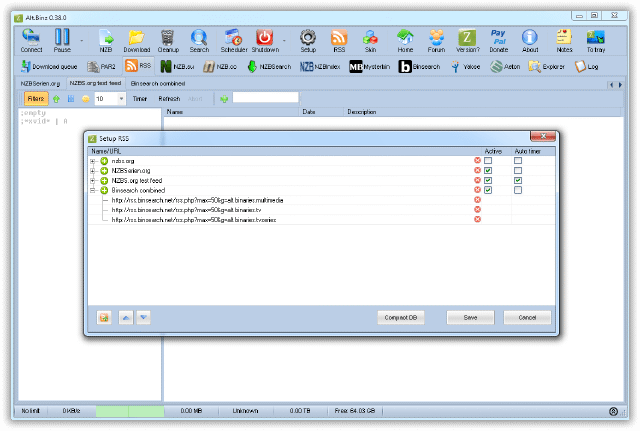Open the Setup gear icon
640x431 pixels.
click(308, 41)
